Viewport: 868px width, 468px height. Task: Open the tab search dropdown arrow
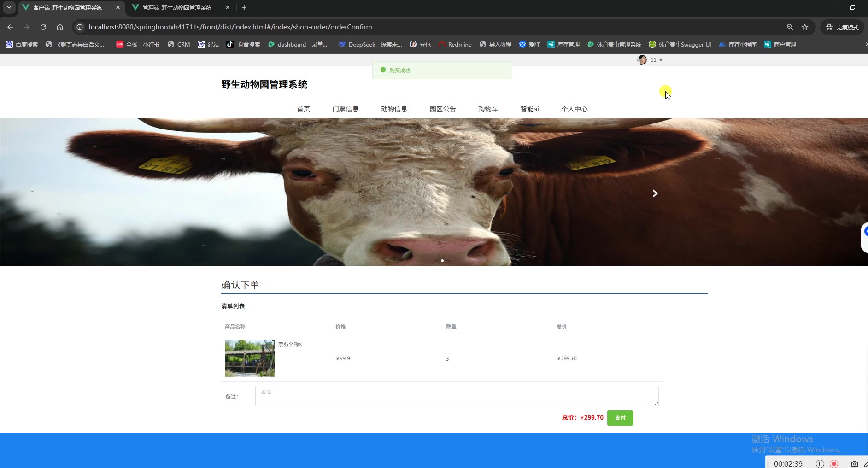click(x=9, y=7)
